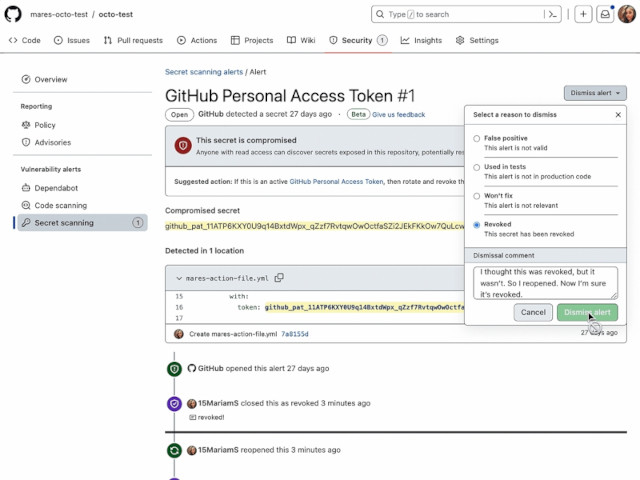
Task: Select the Used in tests reason
Action: pyautogui.click(x=476, y=167)
